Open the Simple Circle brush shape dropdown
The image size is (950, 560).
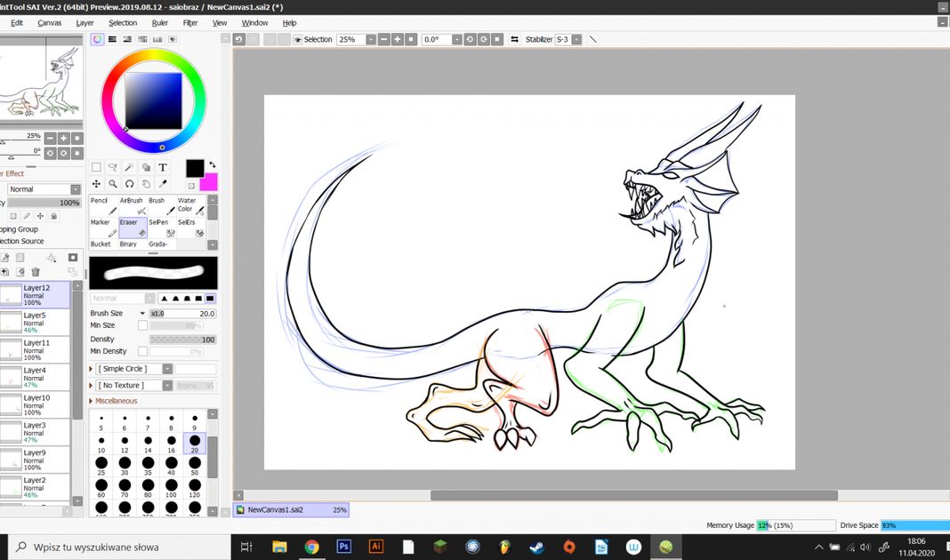pyautogui.click(x=166, y=369)
